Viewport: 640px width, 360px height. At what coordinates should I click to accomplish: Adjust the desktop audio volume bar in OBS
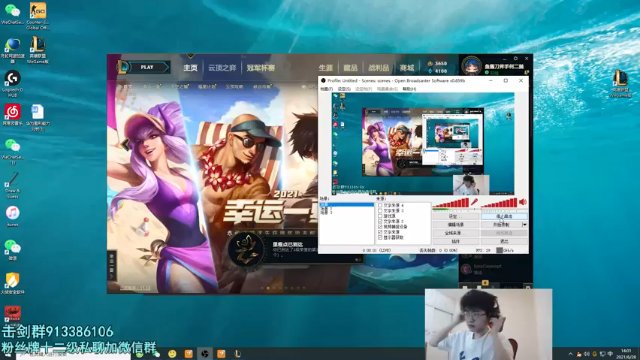pos(499,203)
